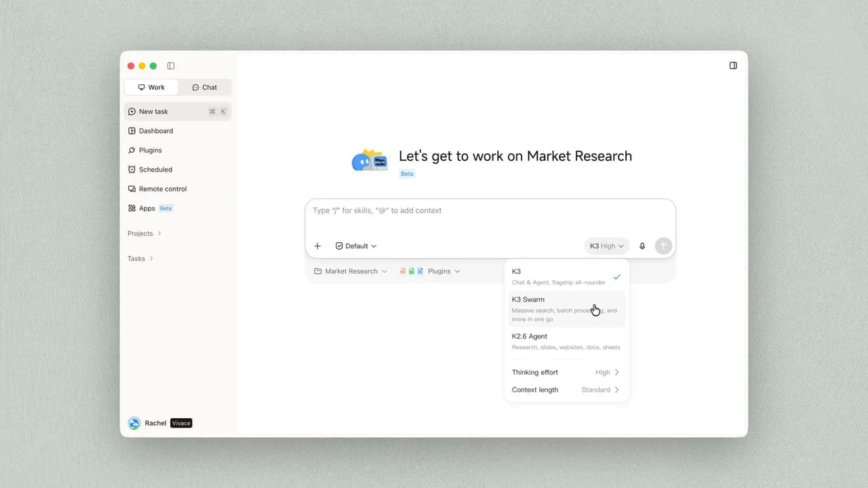Click the Remote control monitor icon
The width and height of the screenshot is (868, 488).
(132, 189)
